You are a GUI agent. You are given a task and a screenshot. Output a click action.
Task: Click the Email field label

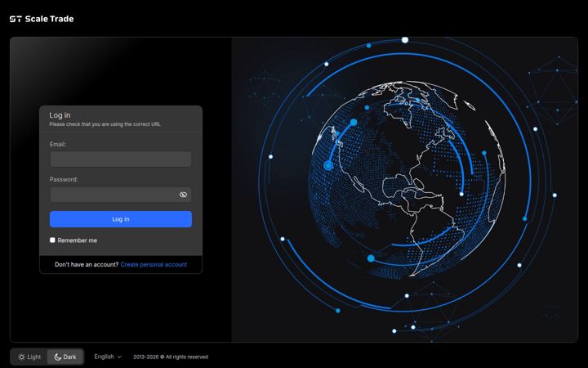58,144
